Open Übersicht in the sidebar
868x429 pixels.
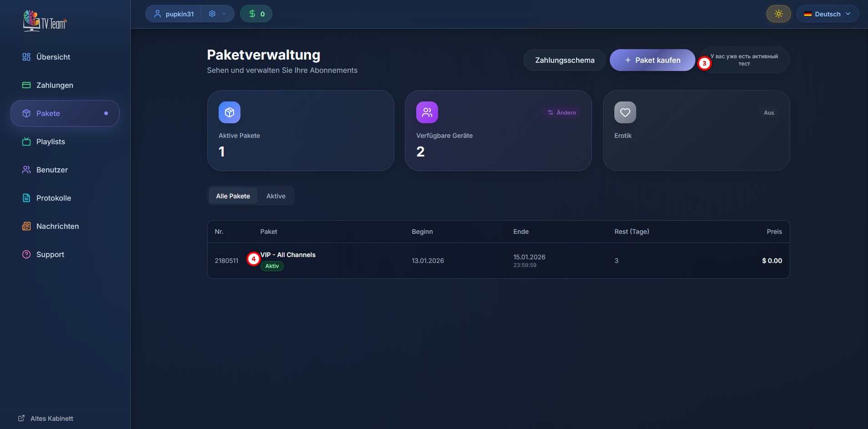coord(53,57)
